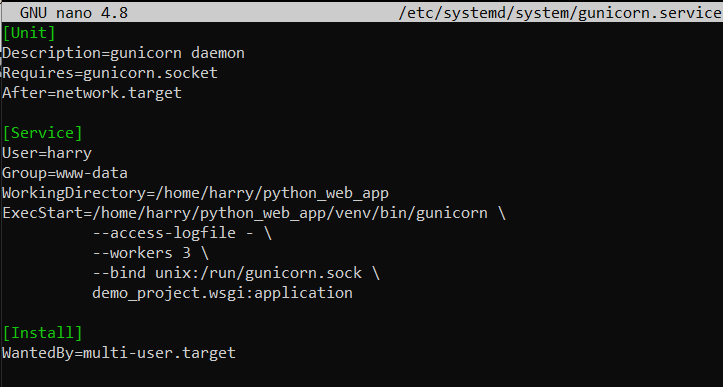Click the WantedBy=multi-user.target line
This screenshot has width=723, height=387.
[119, 353]
